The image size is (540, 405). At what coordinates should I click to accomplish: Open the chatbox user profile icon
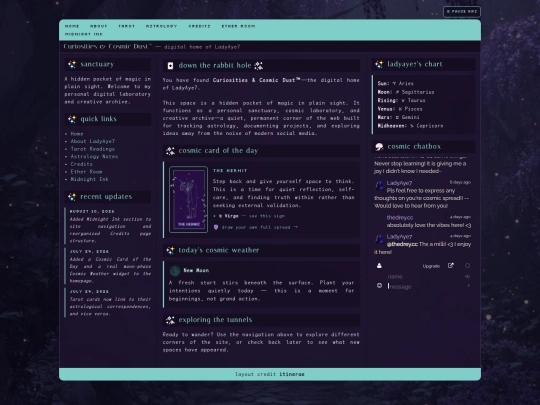[x=379, y=266]
